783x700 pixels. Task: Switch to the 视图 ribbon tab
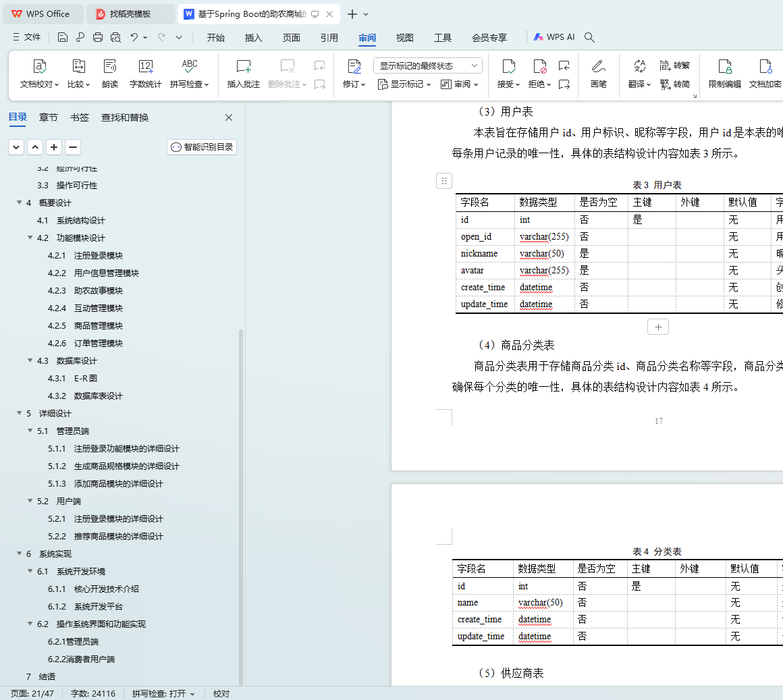[404, 38]
